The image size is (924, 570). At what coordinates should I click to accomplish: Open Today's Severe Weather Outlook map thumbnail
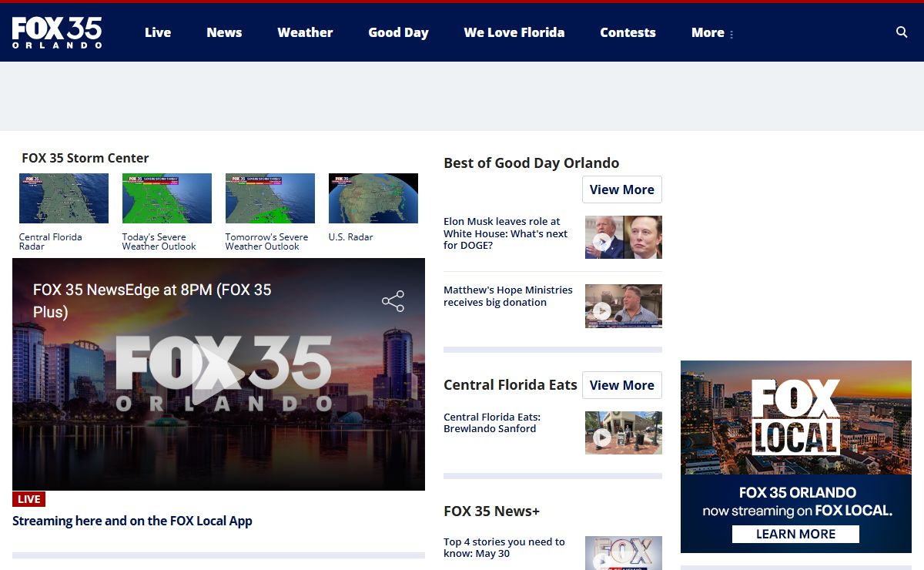pyautogui.click(x=167, y=199)
